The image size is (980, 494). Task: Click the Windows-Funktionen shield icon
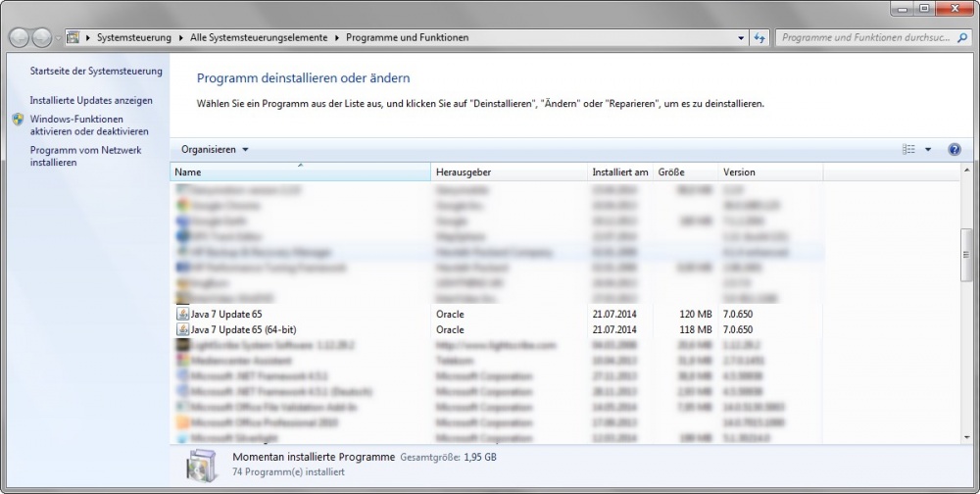click(x=19, y=119)
